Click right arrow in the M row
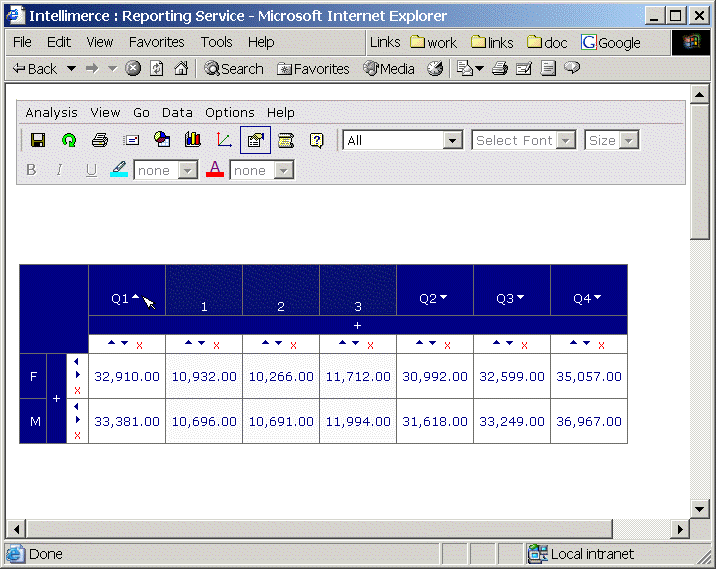716x569 pixels. pos(78,419)
